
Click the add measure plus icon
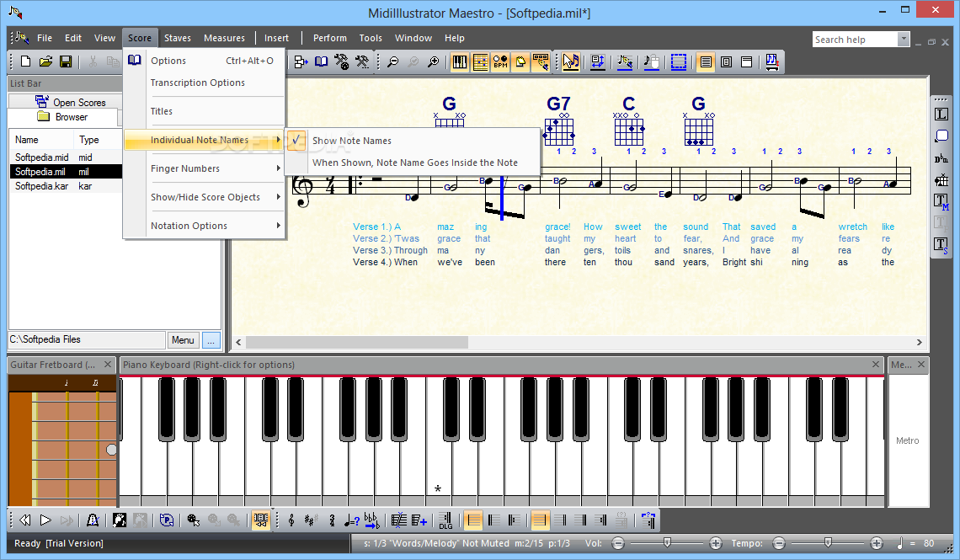(419, 520)
